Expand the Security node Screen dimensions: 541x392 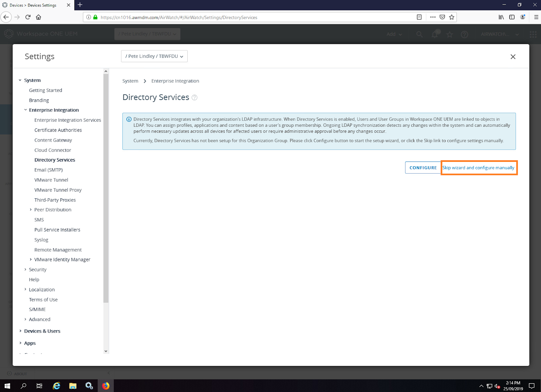[25, 269]
